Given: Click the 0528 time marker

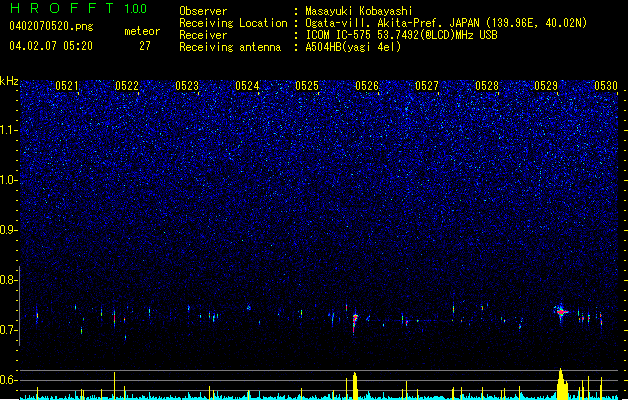Looking at the screenshot, I should pyautogui.click(x=487, y=86).
